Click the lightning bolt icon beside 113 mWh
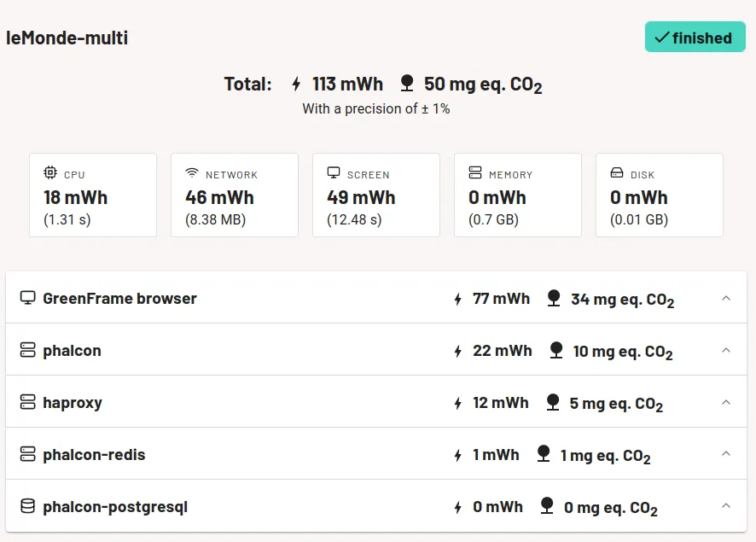The width and height of the screenshot is (756, 542). pos(296,84)
